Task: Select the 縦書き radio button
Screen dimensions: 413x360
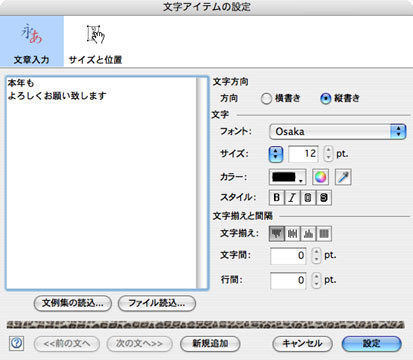Action: click(x=326, y=99)
